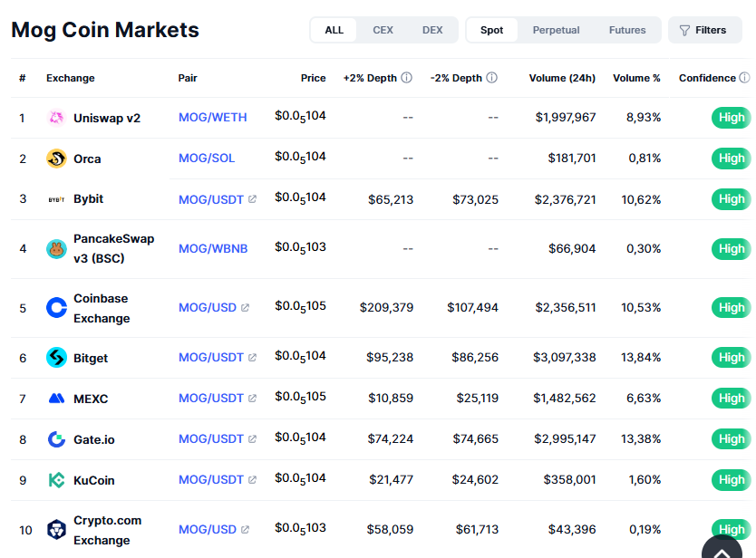
Task: Open Bybit's MOG/USDT pair link
Action: [x=210, y=199]
